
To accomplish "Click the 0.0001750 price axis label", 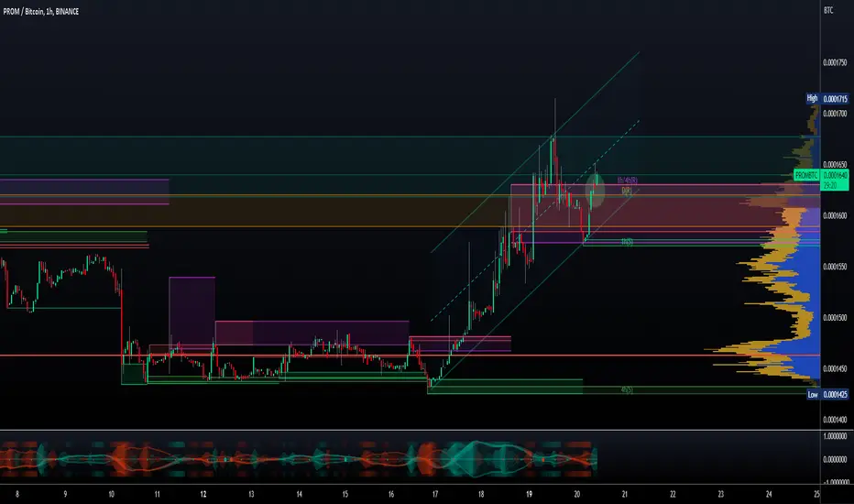I will [835, 62].
